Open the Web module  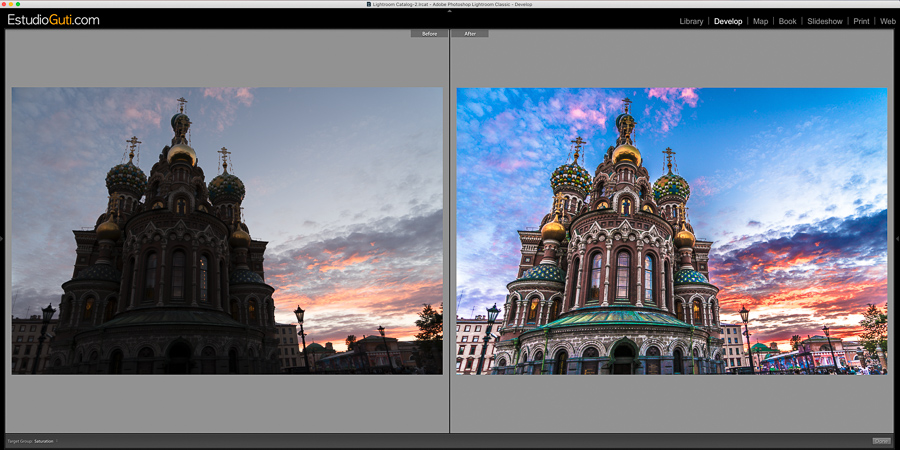pos(887,21)
